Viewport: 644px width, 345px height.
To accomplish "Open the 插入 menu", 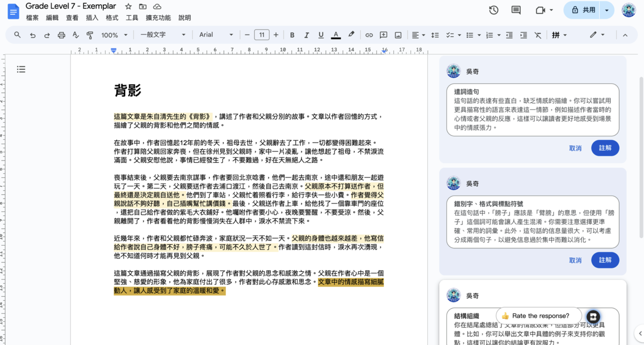I will click(x=92, y=18).
